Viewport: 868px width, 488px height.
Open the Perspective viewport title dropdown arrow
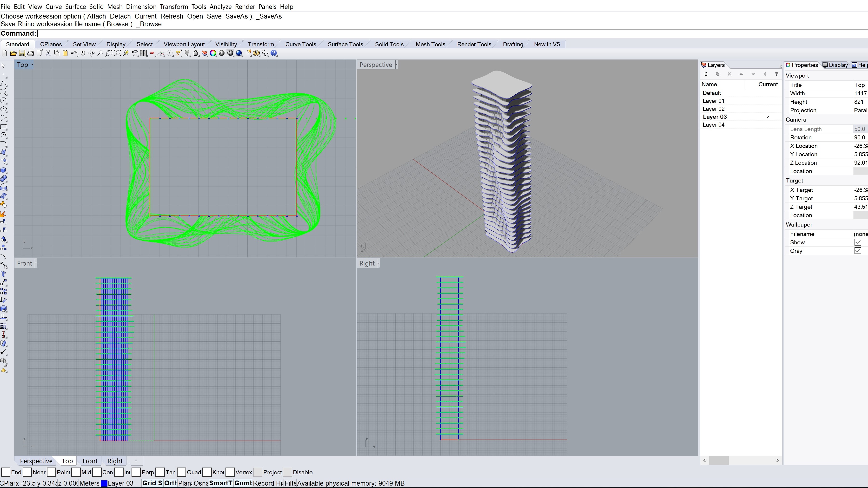[397, 65]
